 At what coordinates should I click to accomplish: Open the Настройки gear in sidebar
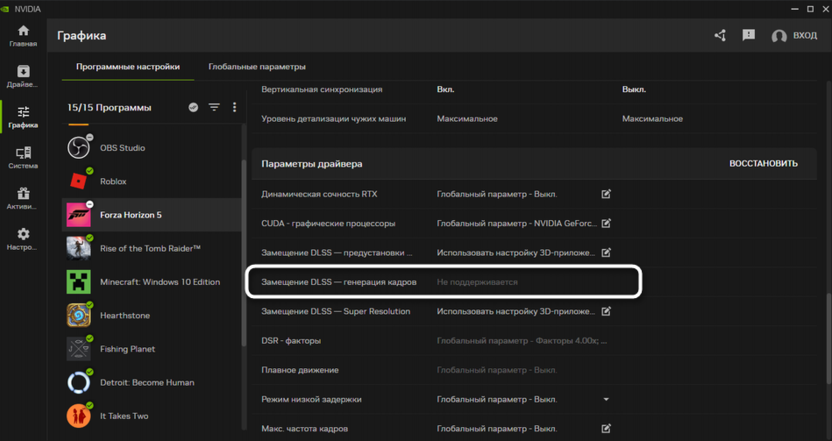click(23, 239)
